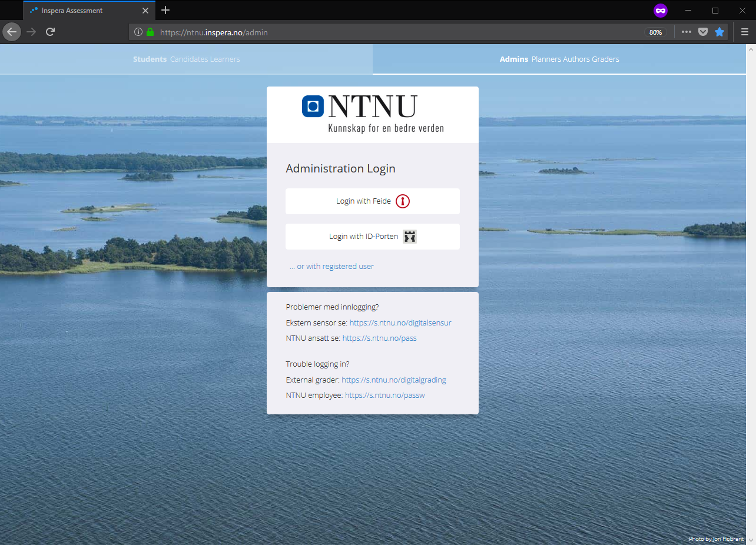Click the blue NTNU logo emblem
This screenshot has height=545, width=756.
(x=313, y=107)
